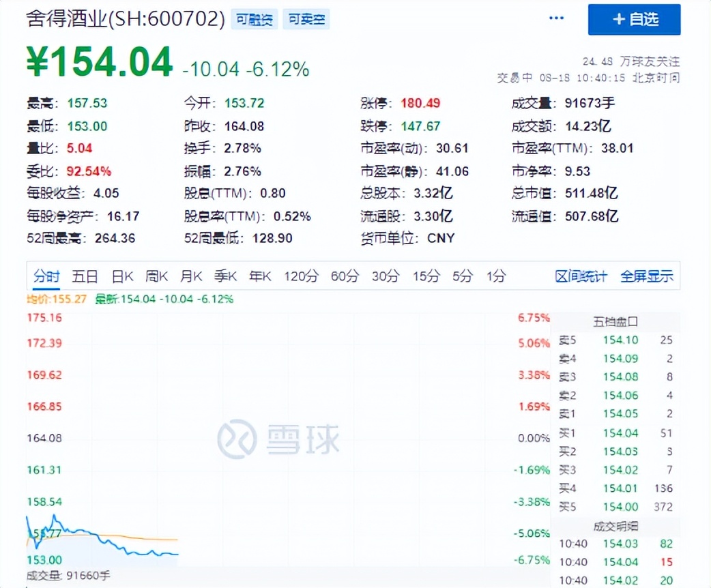Select the 买5 order row at 154.00
Image resolution: width=711 pixels, height=588 pixels.
pos(615,506)
